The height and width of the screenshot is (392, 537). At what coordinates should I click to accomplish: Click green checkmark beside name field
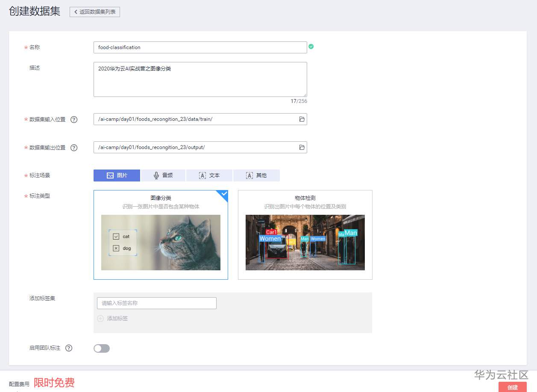(311, 47)
